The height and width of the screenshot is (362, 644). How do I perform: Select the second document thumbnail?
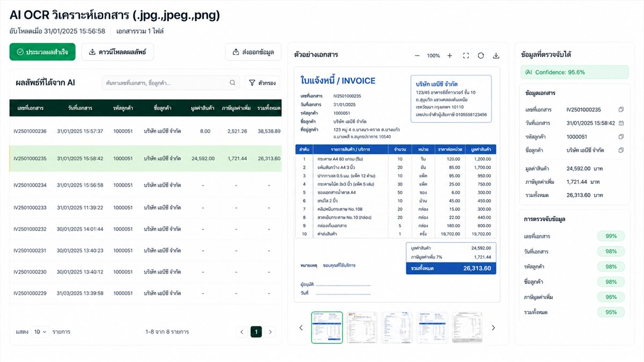coord(362,328)
